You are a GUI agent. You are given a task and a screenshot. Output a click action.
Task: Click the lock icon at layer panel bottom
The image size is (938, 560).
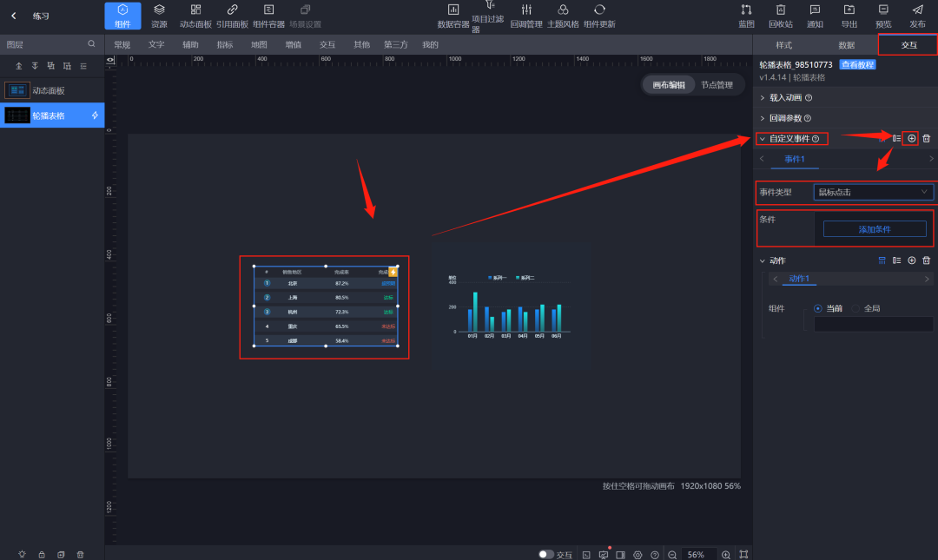tap(42, 555)
